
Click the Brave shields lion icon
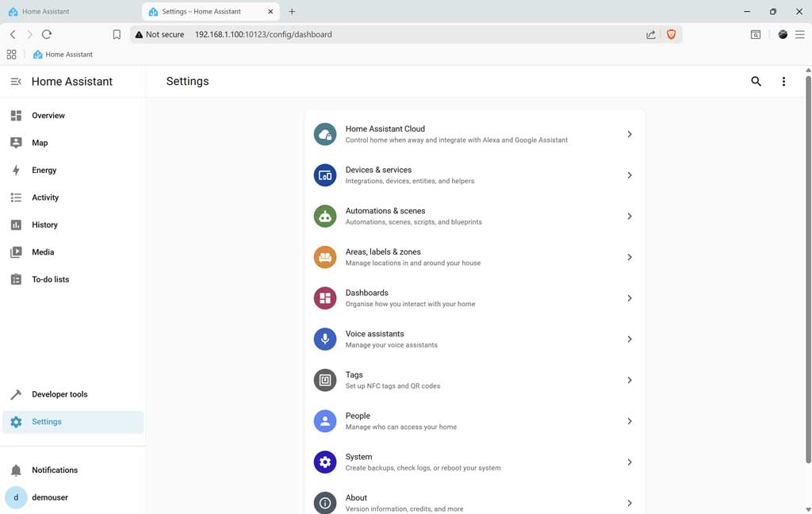tap(671, 34)
